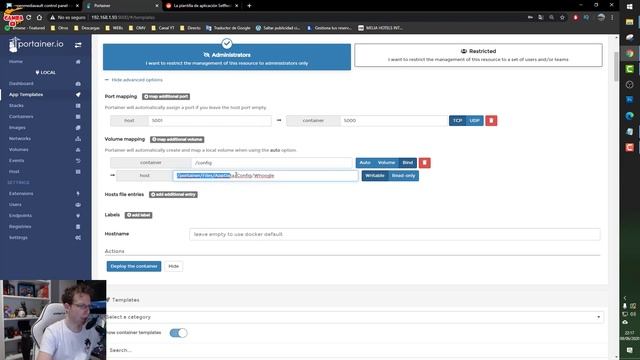The width and height of the screenshot is (640, 360).
Task: Click the Users icon in sidebar
Action: click(78, 204)
